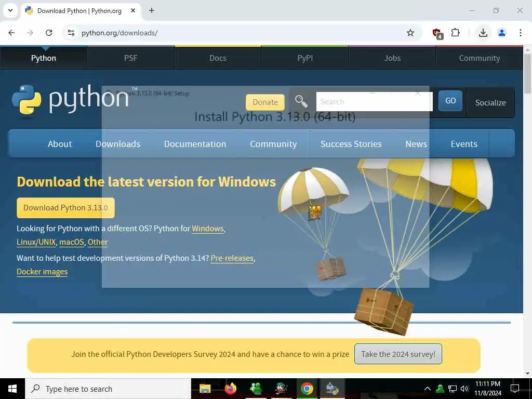The image size is (532, 399).
Task: Follow the macOS link
Action: pyautogui.click(x=72, y=242)
